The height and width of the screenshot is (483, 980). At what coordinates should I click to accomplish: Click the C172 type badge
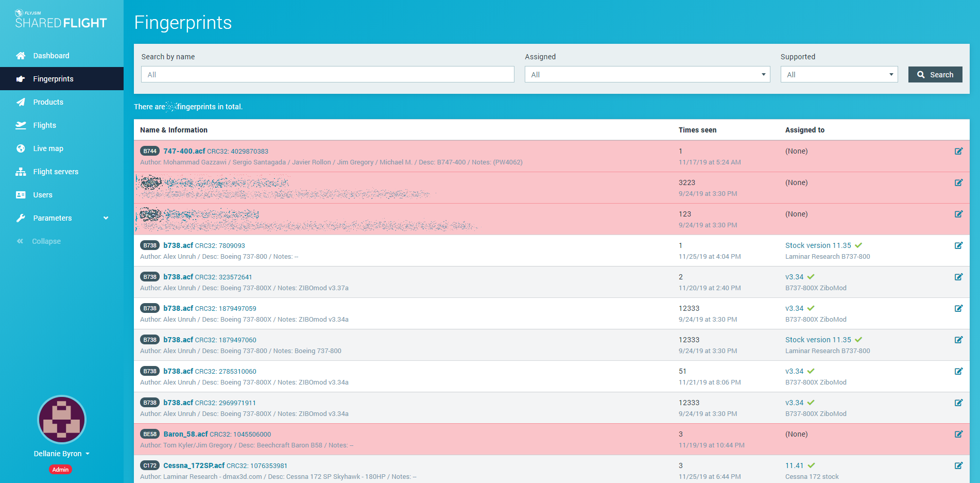click(150, 465)
